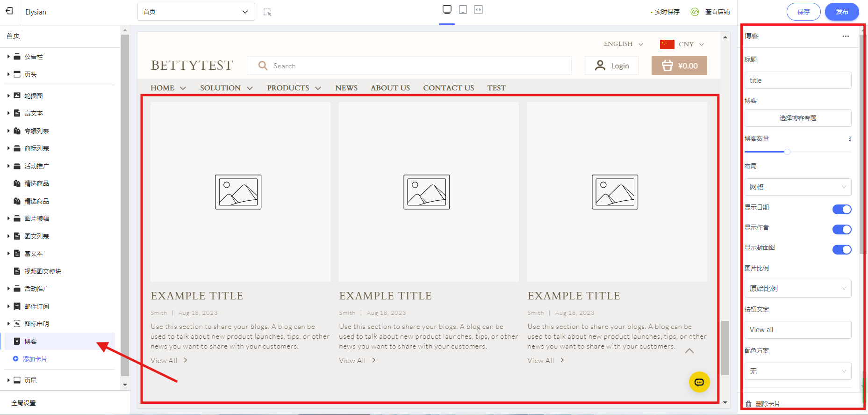
Task: Turn off the 显示封面图 switch
Action: pyautogui.click(x=841, y=249)
